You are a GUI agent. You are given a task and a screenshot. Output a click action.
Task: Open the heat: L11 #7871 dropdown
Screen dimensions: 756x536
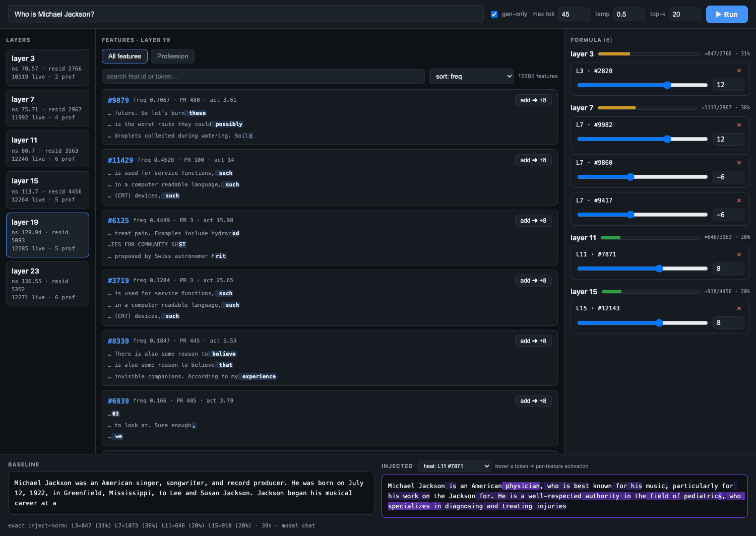pyautogui.click(x=455, y=466)
